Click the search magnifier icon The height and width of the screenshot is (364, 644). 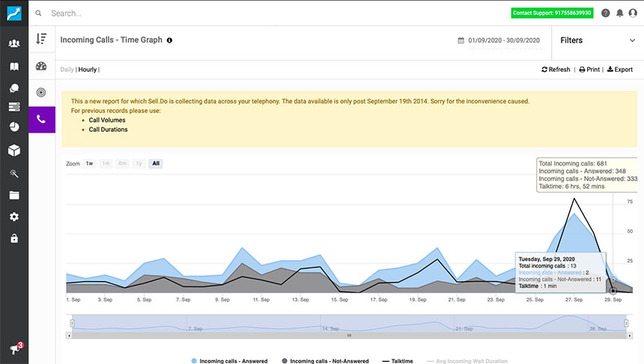pyautogui.click(x=38, y=13)
